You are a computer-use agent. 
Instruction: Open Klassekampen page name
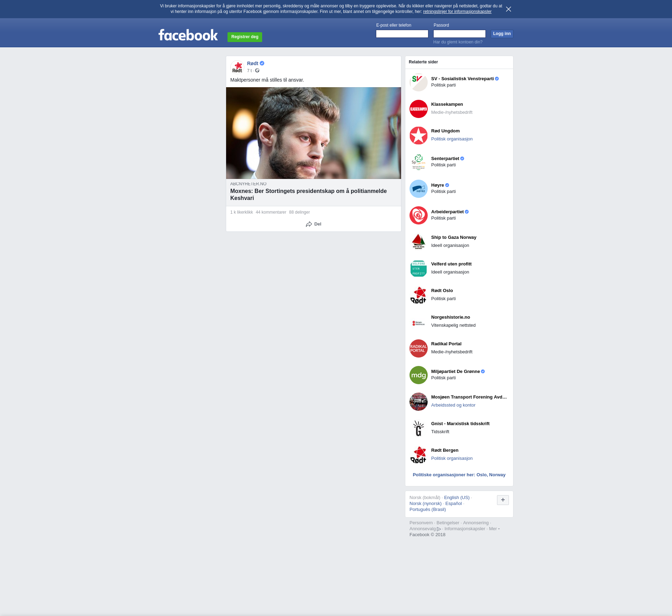coord(447,104)
